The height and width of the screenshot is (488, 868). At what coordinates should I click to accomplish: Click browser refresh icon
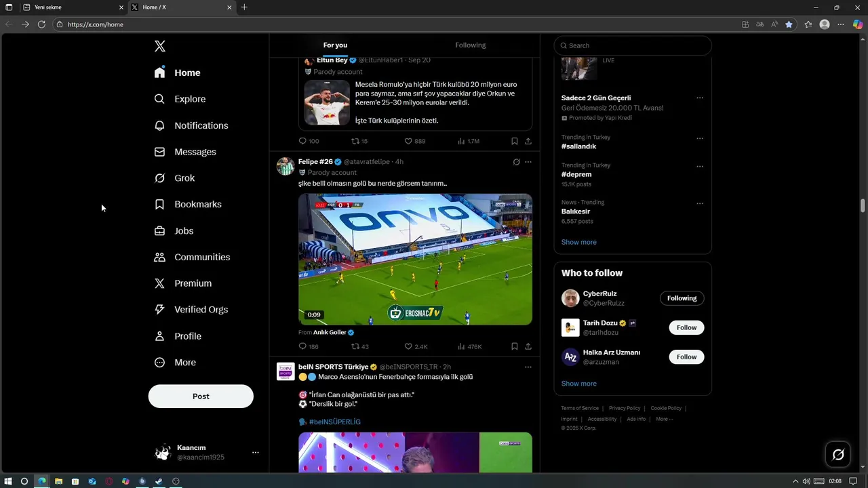pyautogui.click(x=41, y=24)
